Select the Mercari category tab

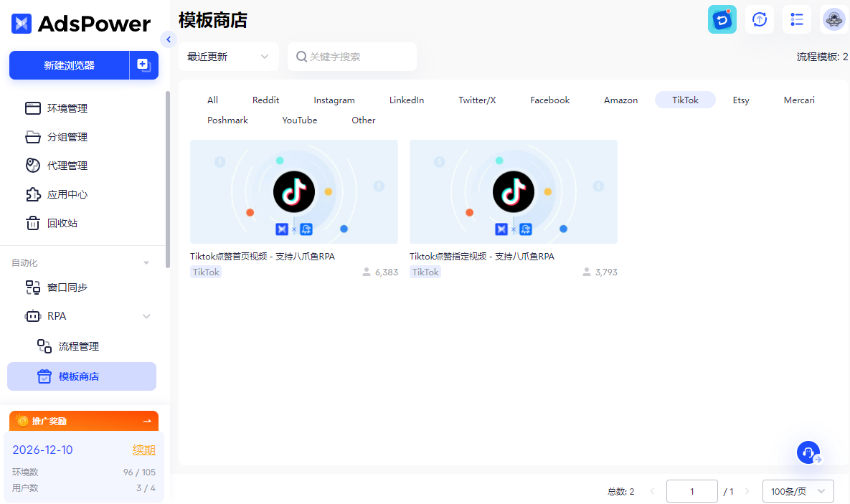click(799, 100)
